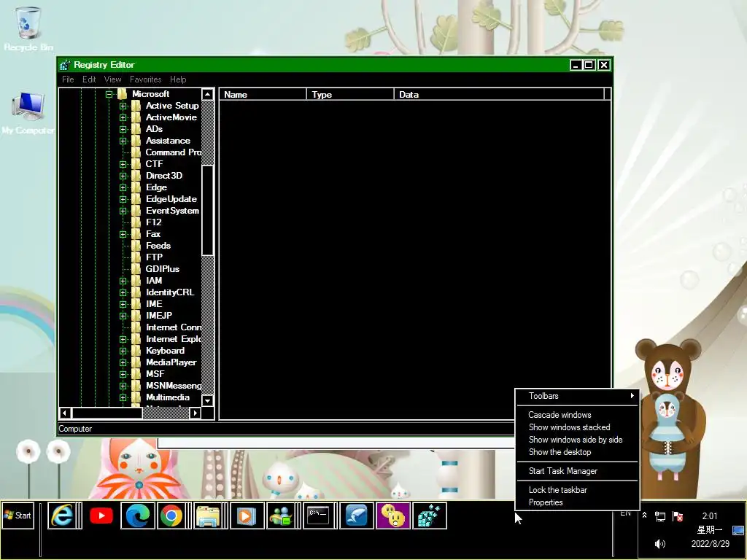The image size is (747, 560).
Task: Open the File menu
Action: click(x=68, y=79)
